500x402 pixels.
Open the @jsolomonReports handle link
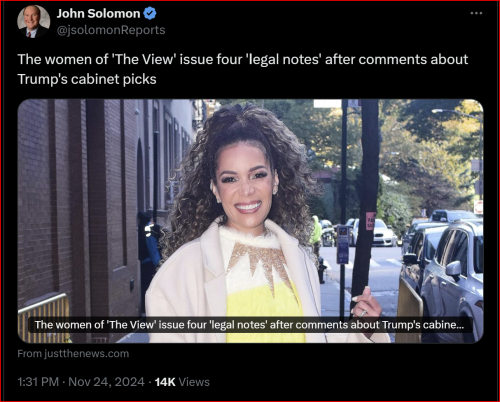coord(111,30)
